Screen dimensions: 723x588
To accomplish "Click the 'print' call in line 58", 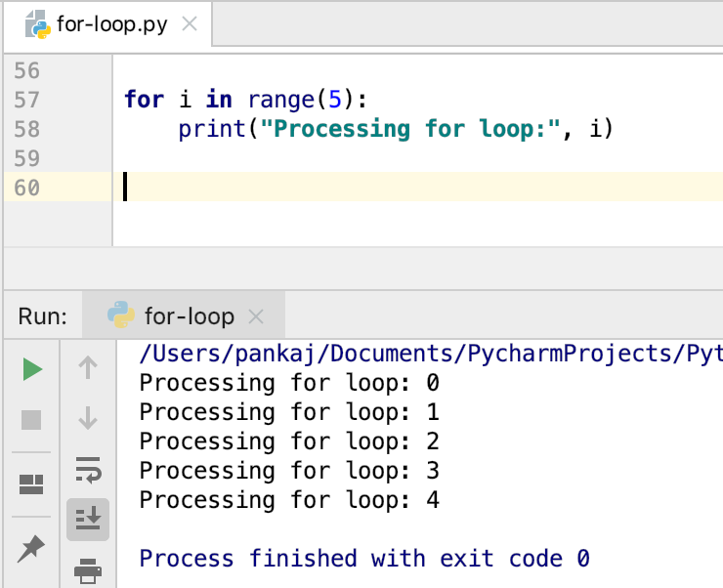I will (213, 130).
